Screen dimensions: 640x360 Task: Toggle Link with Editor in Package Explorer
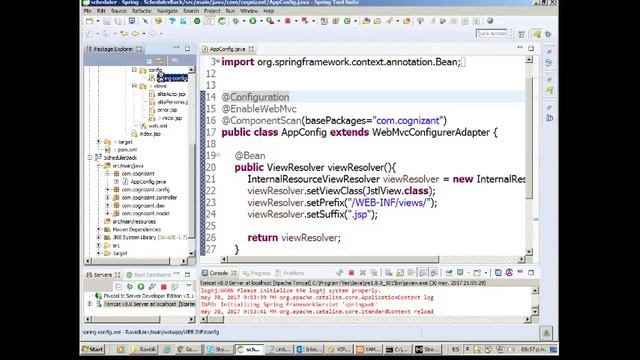(x=160, y=61)
